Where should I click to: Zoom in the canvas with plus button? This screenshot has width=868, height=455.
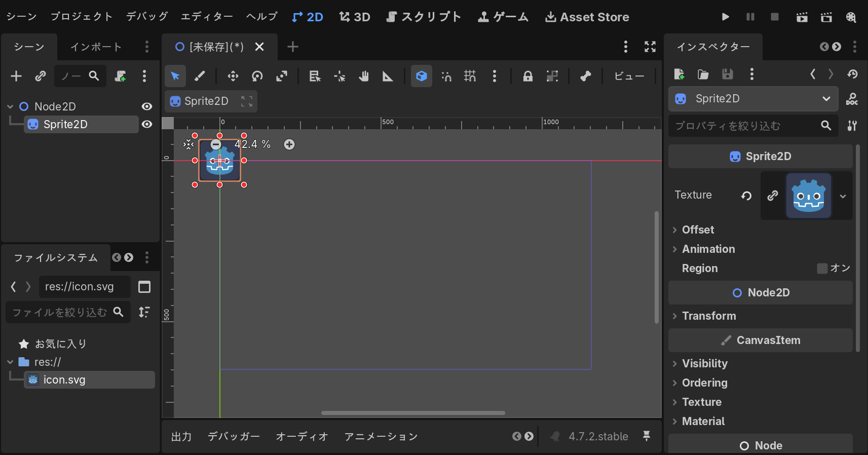[289, 144]
